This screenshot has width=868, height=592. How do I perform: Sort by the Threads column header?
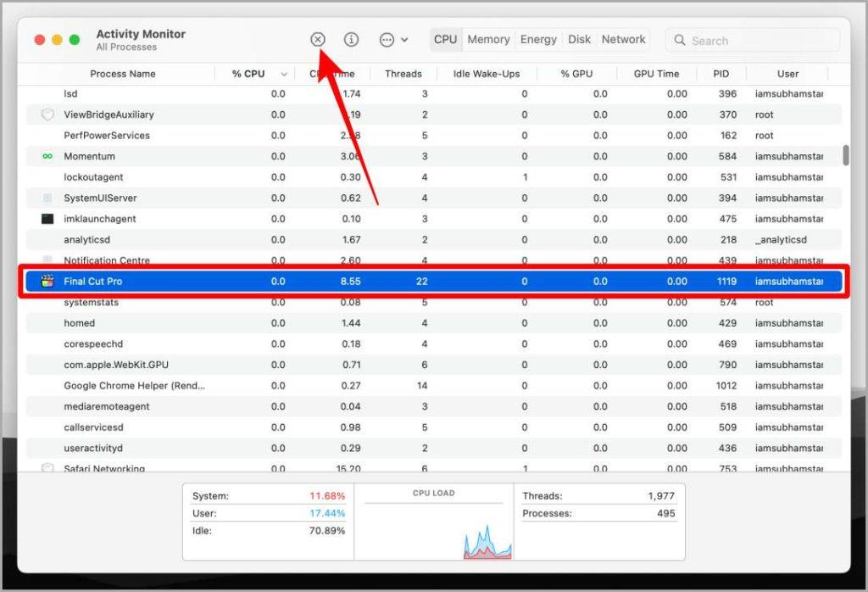coord(403,74)
